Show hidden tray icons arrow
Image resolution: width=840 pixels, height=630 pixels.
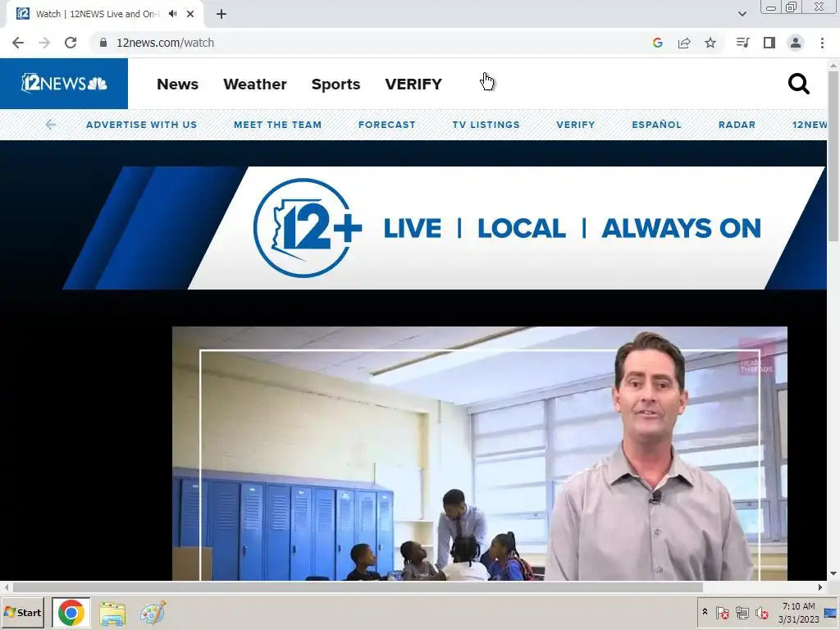[x=705, y=612]
